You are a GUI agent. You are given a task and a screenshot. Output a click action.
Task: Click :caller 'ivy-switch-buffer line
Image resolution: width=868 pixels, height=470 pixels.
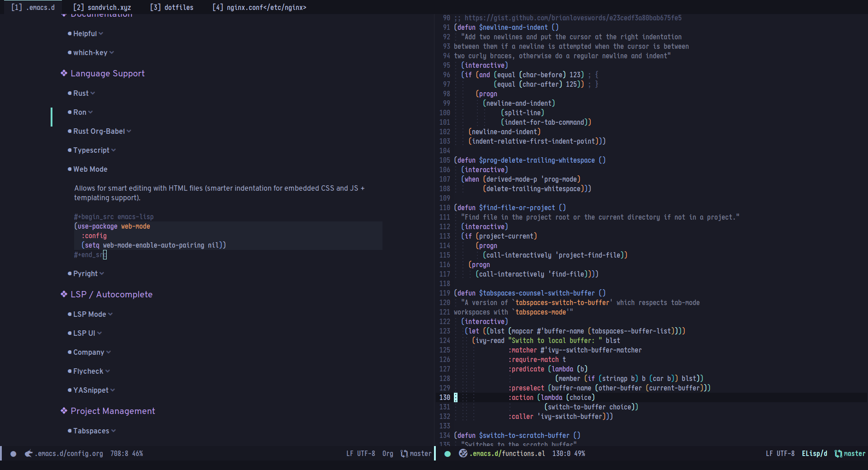pyautogui.click(x=561, y=417)
